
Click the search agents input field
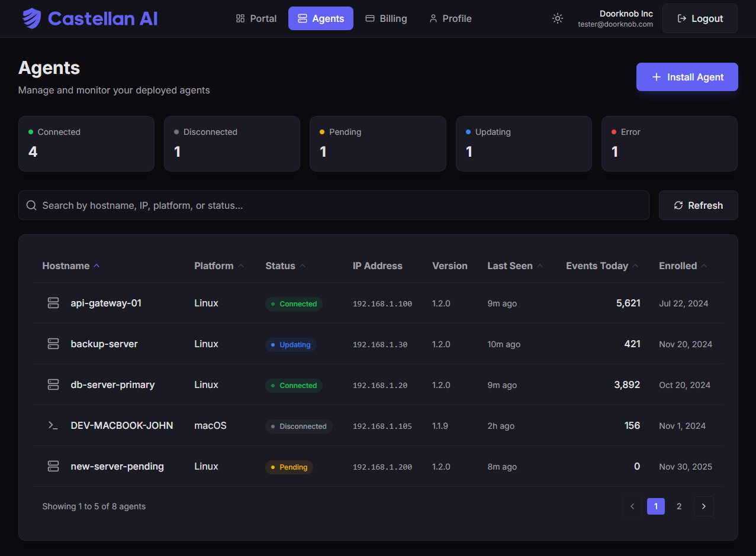point(343,206)
